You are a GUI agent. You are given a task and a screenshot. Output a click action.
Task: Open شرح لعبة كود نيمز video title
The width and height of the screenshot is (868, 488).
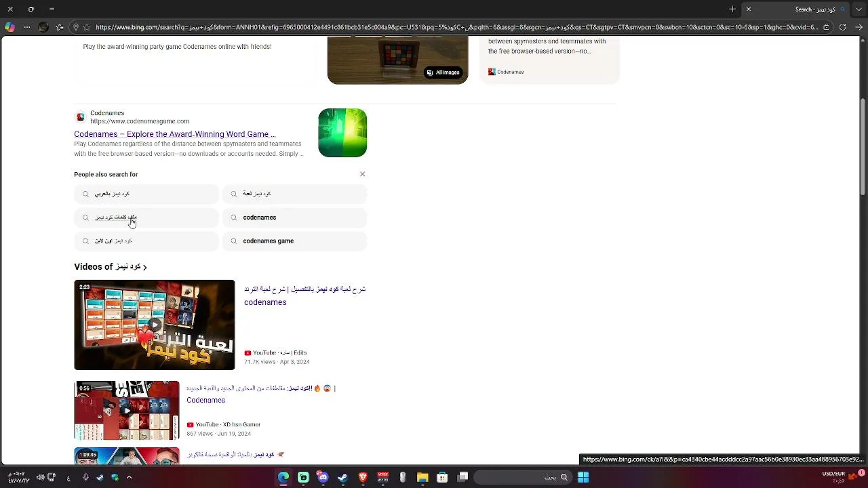click(304, 296)
